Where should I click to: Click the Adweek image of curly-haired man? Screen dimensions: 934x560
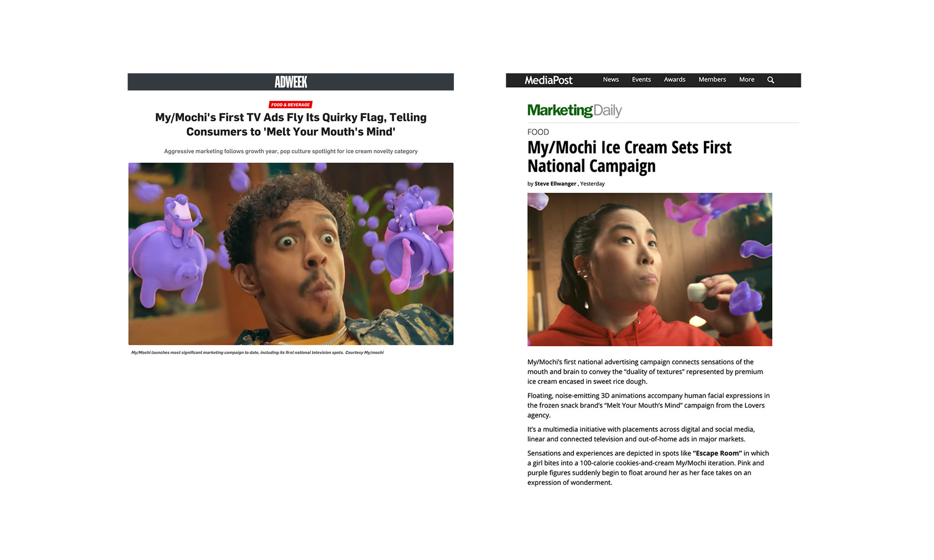click(x=290, y=254)
